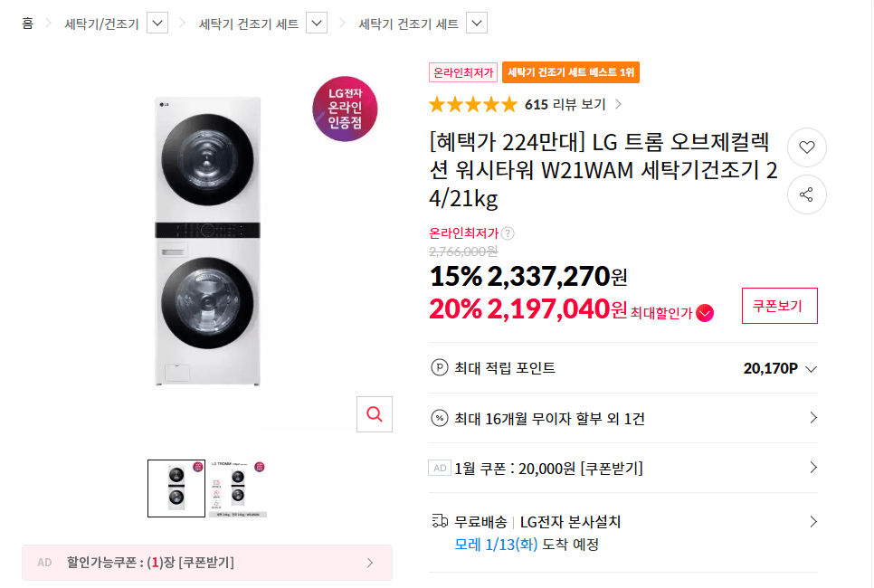This screenshot has height=588, width=874.
Task: Click the AD badge beside 1월 쿠폰
Action: (x=439, y=468)
